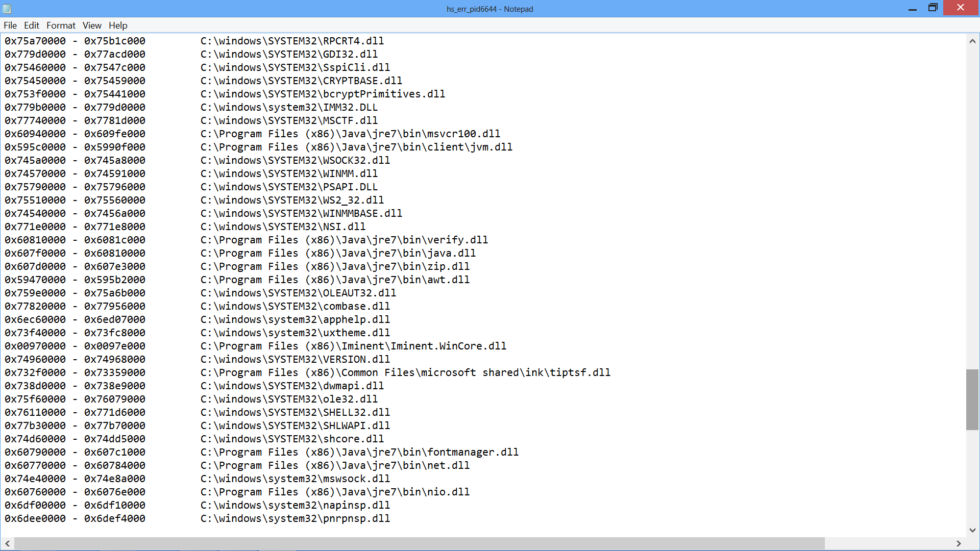This screenshot has width=980, height=551.
Task: Close the hs_err_pid6644 Notepad window
Action: (961, 8)
